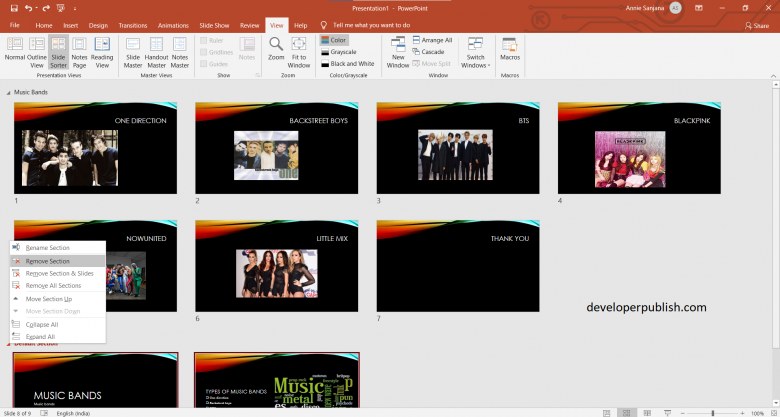Collapse the Music Bands section
The width and height of the screenshot is (780, 417).
coord(9,92)
